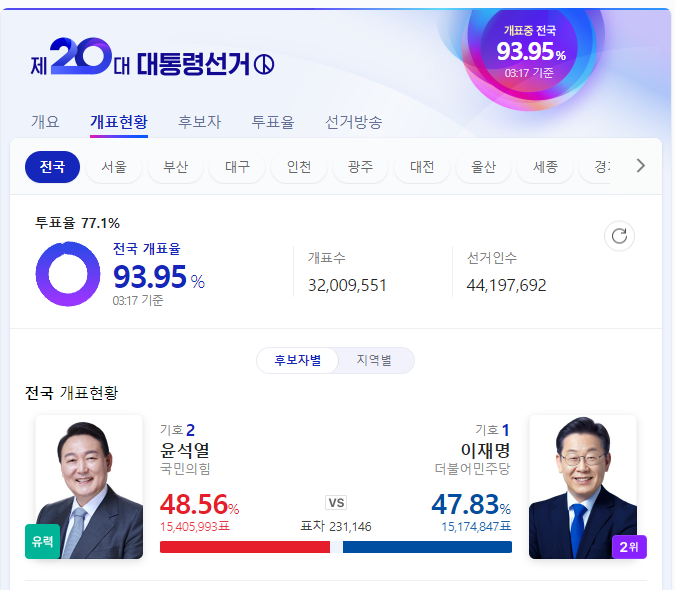
Task: Click the right chevron to show more regions
Action: [x=641, y=166]
